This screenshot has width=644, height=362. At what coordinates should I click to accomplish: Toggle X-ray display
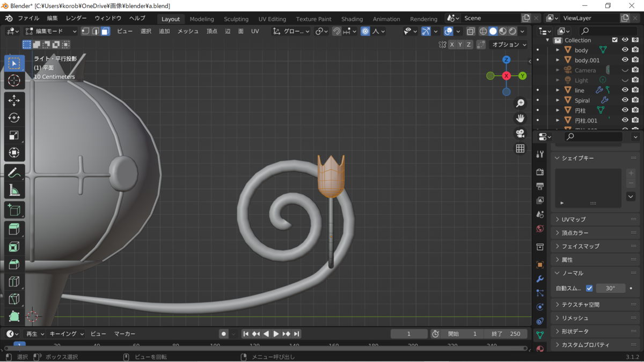point(471,31)
